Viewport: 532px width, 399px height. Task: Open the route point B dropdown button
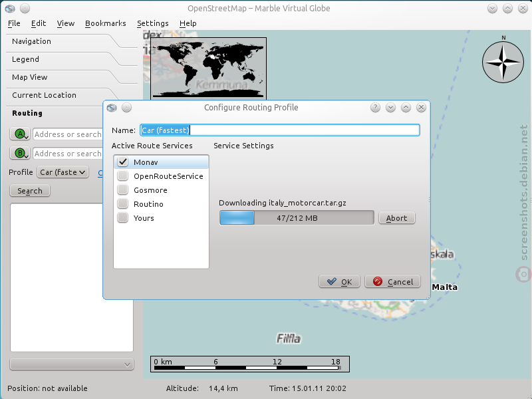tap(20, 153)
